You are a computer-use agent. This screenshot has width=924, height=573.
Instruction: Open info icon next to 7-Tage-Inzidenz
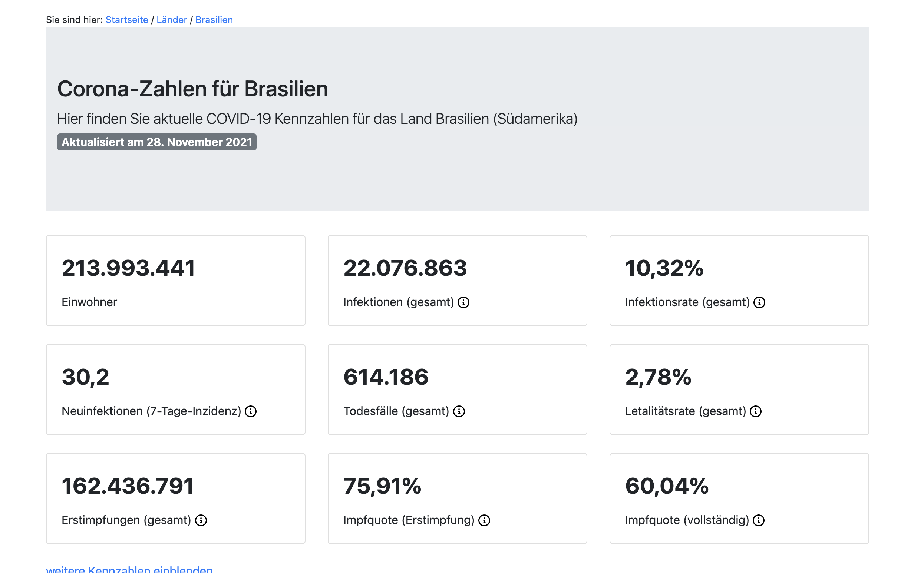coord(251,411)
